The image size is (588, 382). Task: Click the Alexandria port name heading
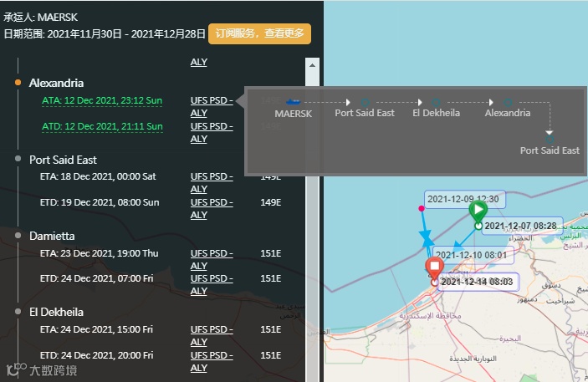click(x=56, y=83)
